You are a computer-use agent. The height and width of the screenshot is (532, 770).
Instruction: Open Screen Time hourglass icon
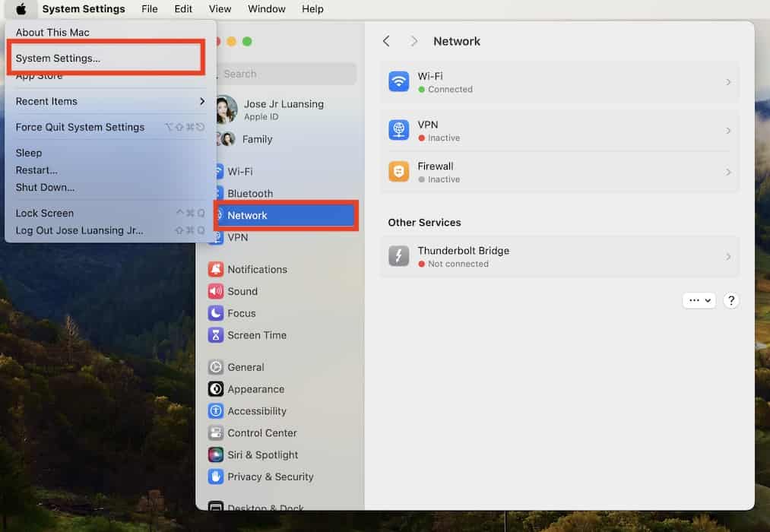216,335
